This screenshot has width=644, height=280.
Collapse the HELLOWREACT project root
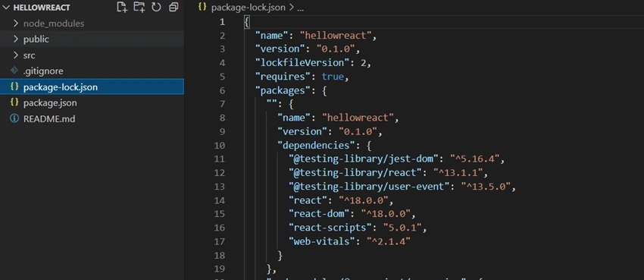[x=6, y=8]
